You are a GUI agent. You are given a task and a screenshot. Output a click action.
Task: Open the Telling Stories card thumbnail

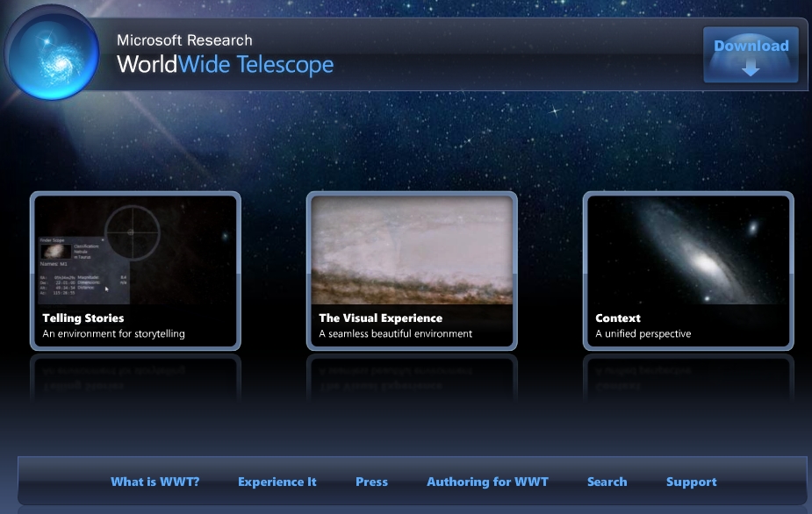pyautogui.click(x=136, y=250)
